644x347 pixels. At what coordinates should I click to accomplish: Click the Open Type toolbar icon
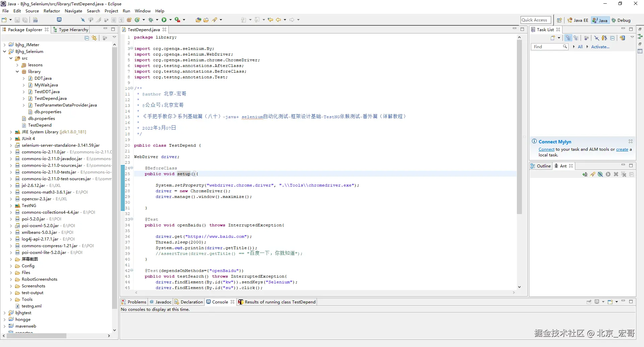point(198,20)
